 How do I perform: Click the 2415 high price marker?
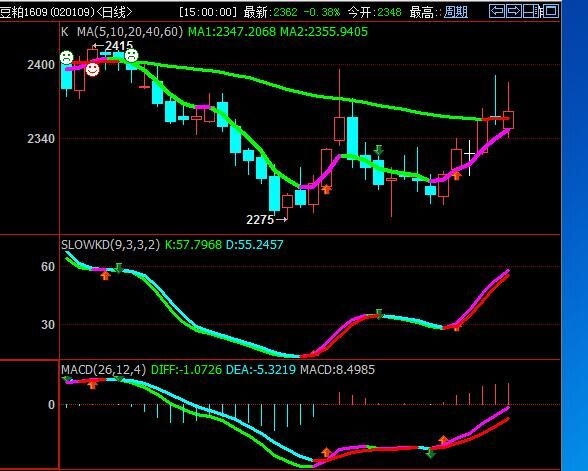113,46
